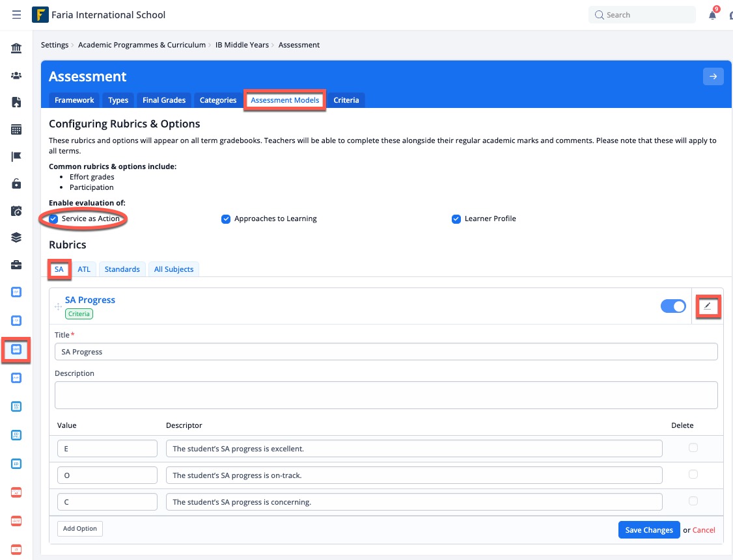The height and width of the screenshot is (560, 733).
Task: Expand the blue arrow button in Assessment header
Action: tap(713, 77)
